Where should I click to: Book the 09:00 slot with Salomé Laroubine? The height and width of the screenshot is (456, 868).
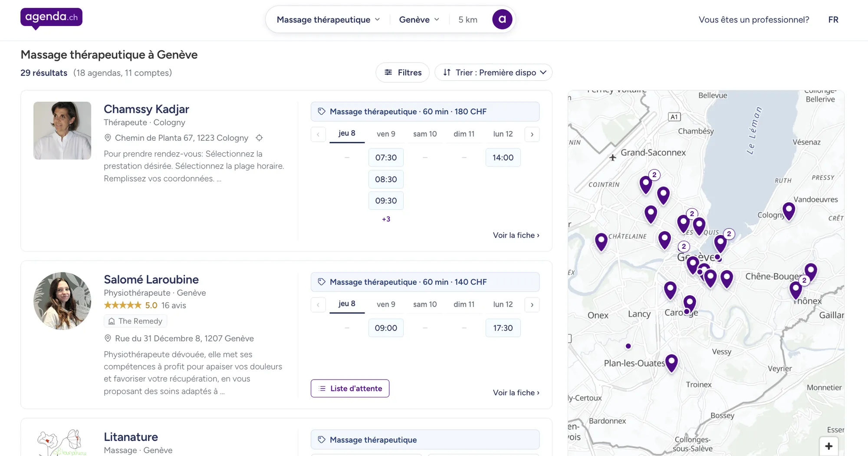386,328
